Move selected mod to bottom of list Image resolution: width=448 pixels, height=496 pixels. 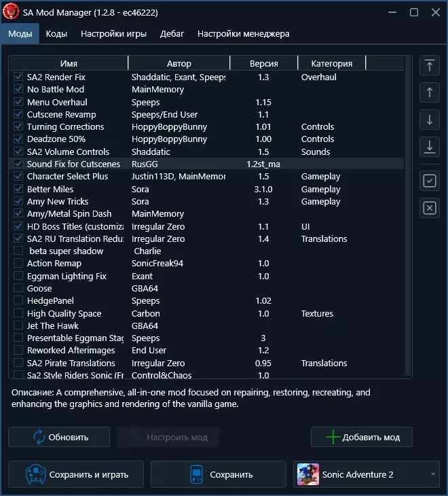[430, 147]
